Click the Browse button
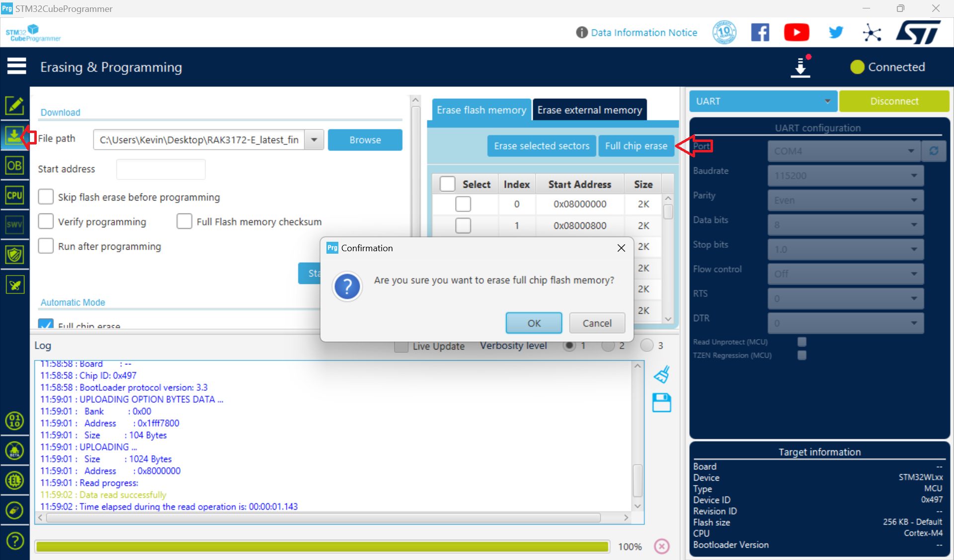954x560 pixels. pos(365,140)
